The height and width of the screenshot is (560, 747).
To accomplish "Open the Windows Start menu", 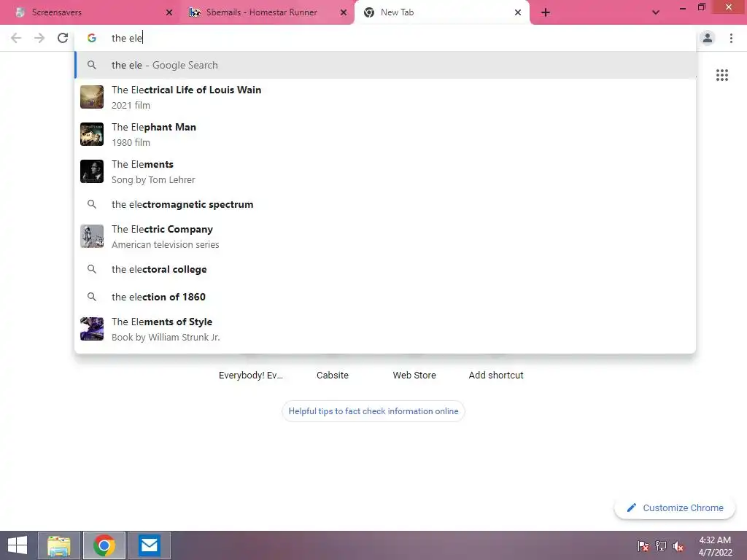I will click(18, 545).
